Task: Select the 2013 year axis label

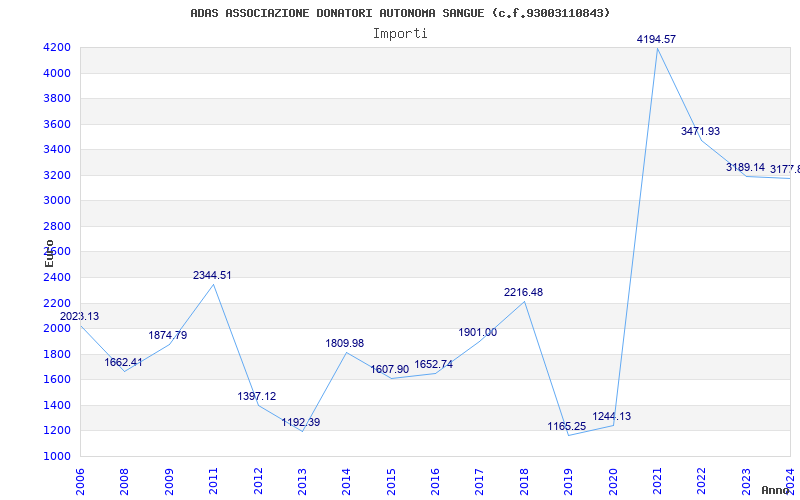Action: pos(303,478)
